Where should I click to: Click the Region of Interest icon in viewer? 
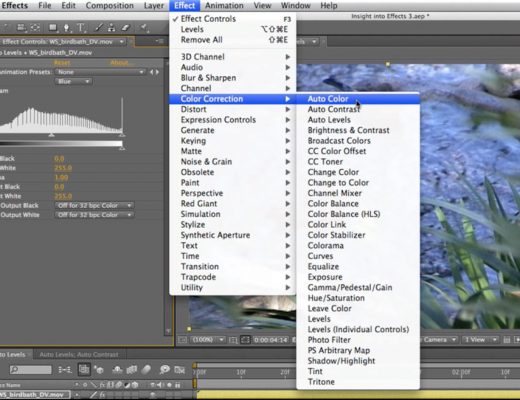point(245,340)
